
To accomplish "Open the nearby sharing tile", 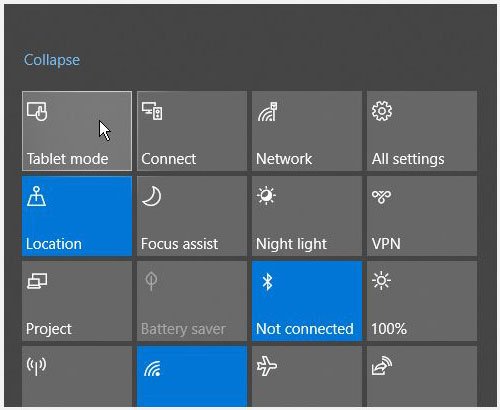I will pyautogui.click(x=422, y=376).
